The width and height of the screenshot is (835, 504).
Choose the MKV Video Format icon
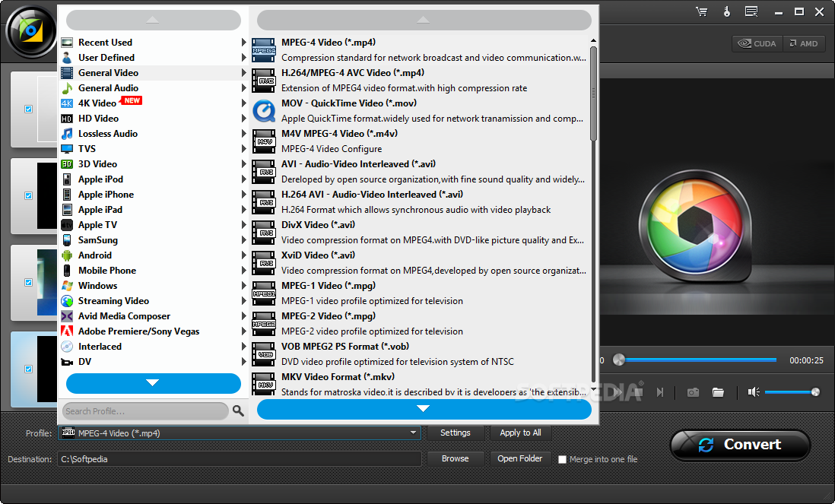264,384
